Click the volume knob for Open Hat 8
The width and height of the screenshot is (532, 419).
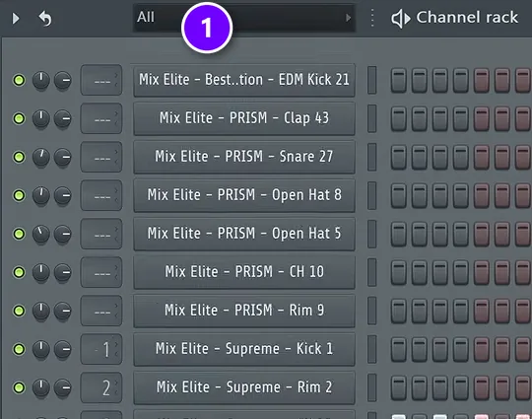click(x=63, y=195)
